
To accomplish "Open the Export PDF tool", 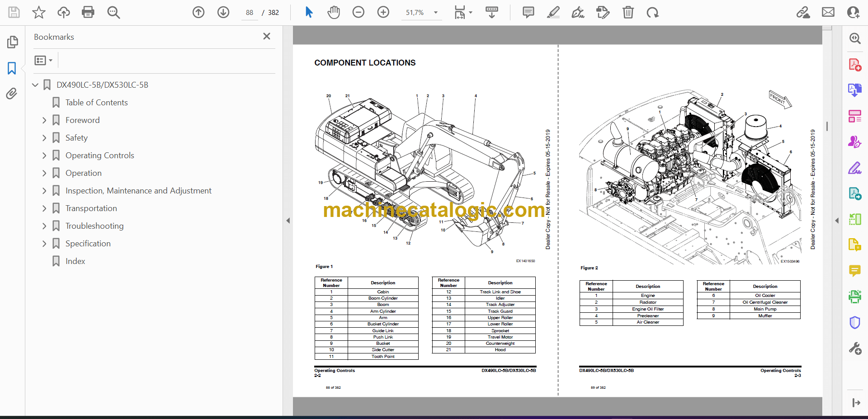I will click(x=855, y=90).
